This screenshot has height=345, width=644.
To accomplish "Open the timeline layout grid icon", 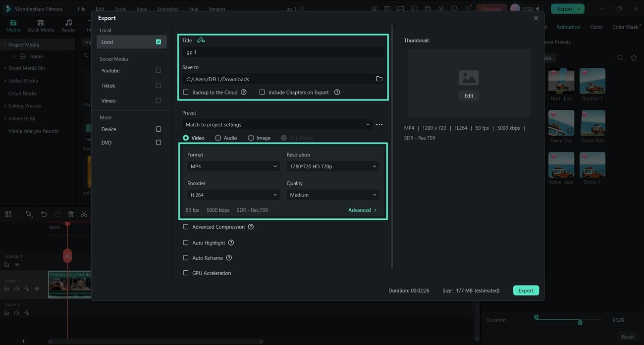I will [8, 214].
